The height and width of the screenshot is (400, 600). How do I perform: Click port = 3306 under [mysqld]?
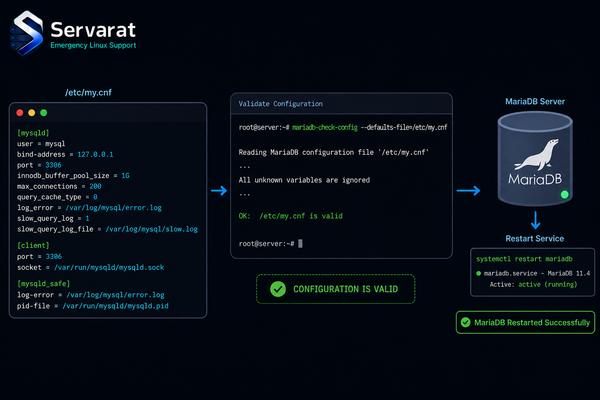point(39,165)
